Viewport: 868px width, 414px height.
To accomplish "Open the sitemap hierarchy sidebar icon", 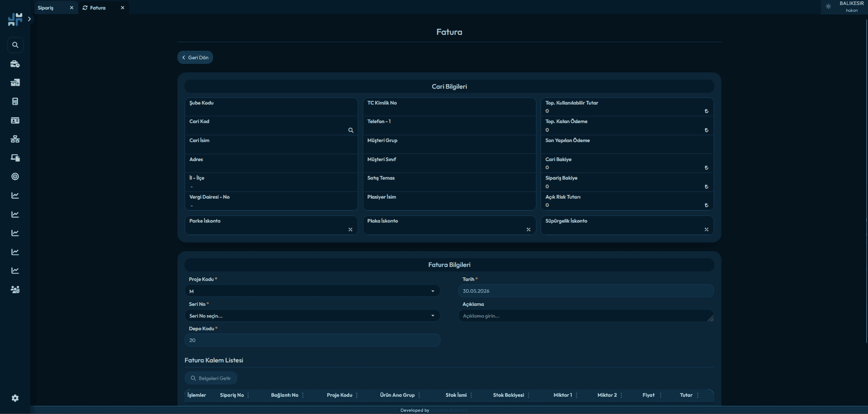I will (x=15, y=139).
